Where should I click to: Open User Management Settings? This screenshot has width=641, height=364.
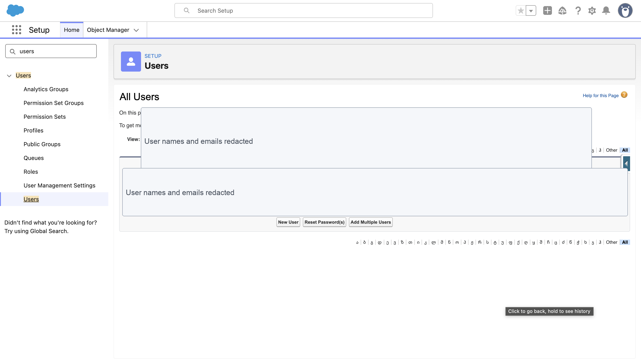pyautogui.click(x=59, y=185)
